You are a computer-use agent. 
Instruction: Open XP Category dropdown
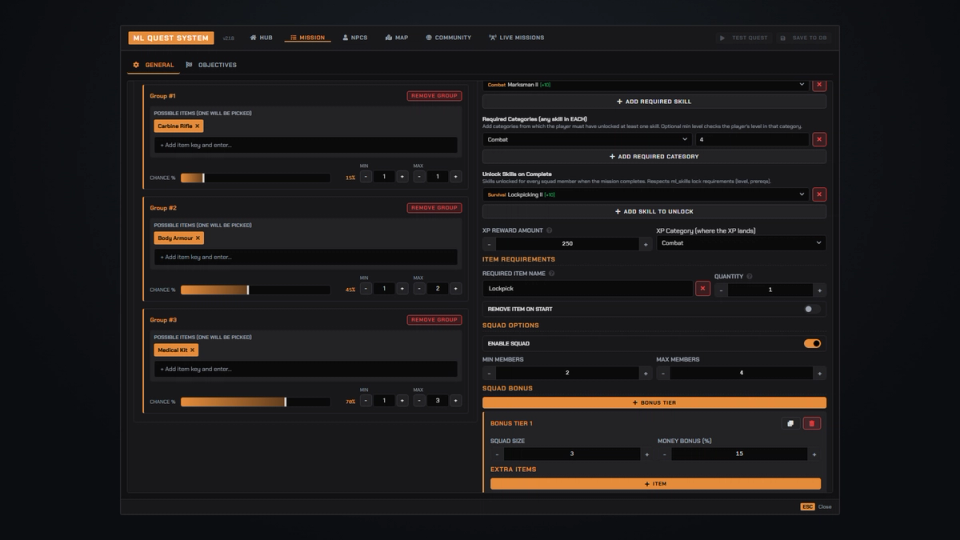[x=741, y=243]
